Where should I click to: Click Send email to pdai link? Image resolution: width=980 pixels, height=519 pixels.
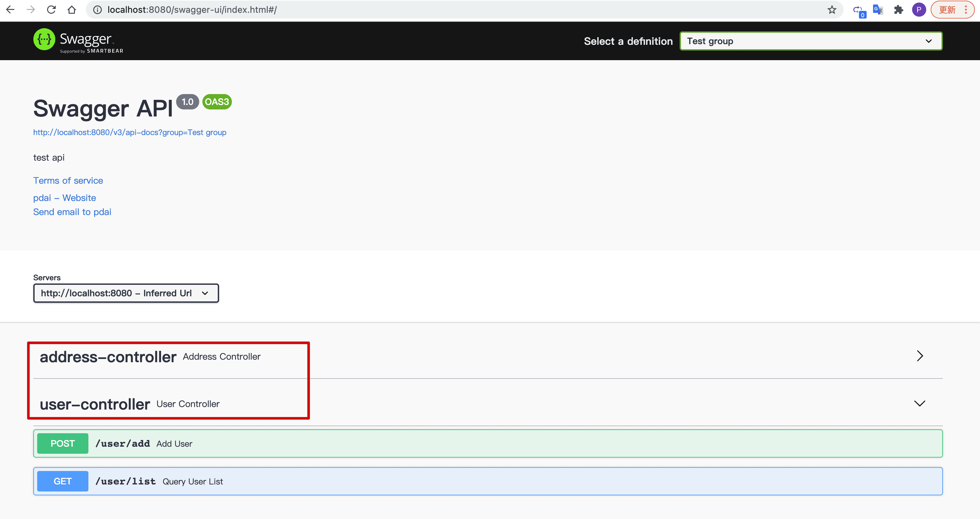(x=72, y=212)
